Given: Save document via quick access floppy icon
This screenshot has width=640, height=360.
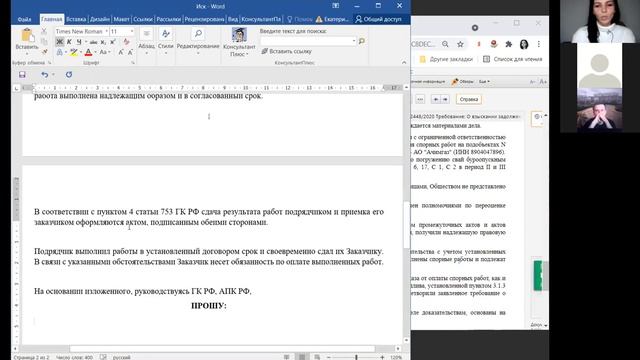Looking at the screenshot, I should (x=22, y=75).
